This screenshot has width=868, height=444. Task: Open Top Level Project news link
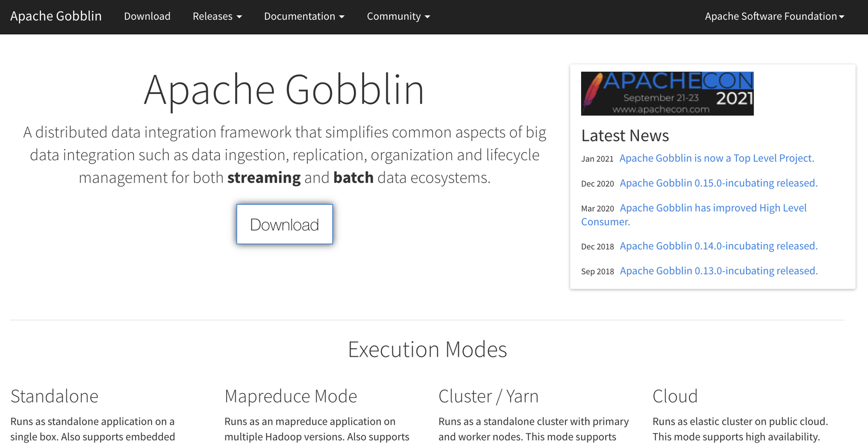pos(717,158)
